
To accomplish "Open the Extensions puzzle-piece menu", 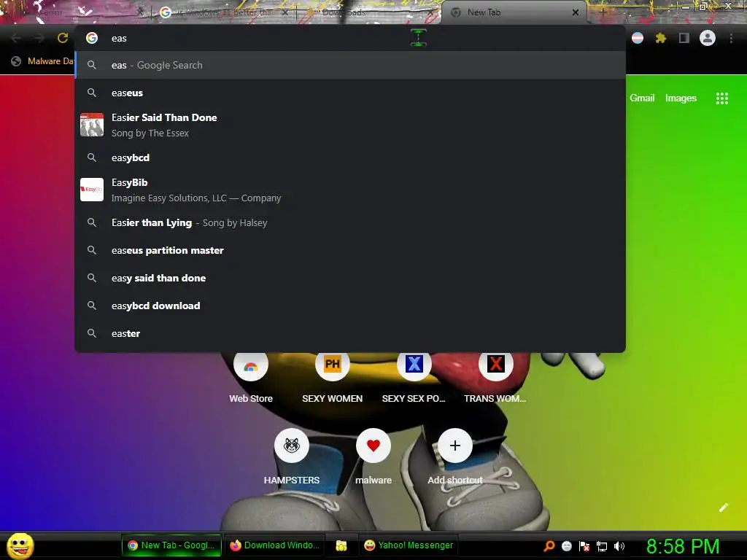I will tap(660, 38).
